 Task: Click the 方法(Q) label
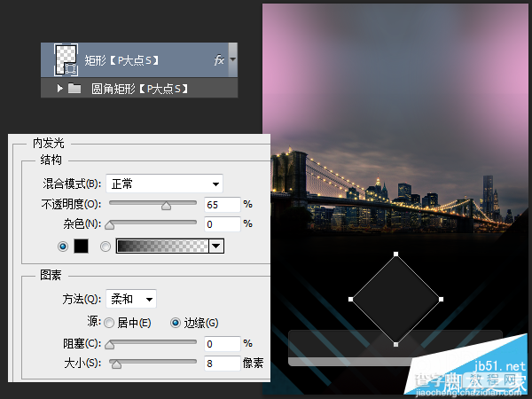click(82, 299)
